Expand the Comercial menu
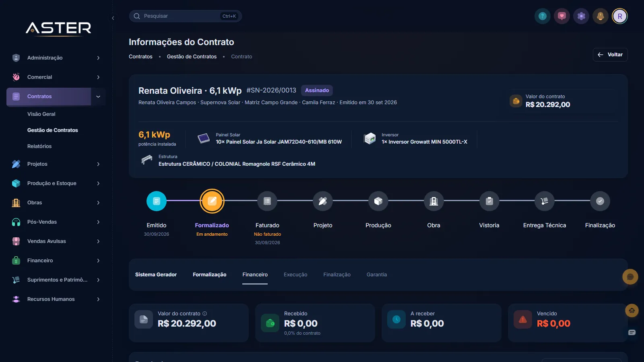The height and width of the screenshot is (362, 644). coord(56,77)
